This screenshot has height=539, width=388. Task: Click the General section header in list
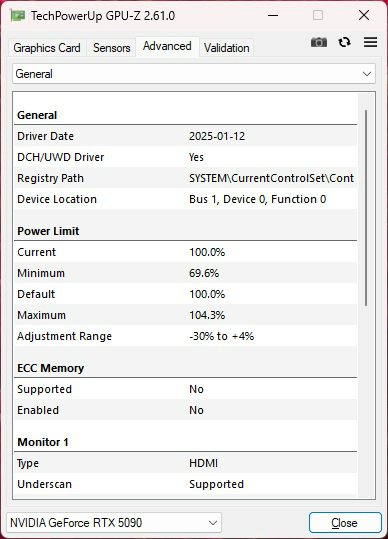click(x=37, y=115)
